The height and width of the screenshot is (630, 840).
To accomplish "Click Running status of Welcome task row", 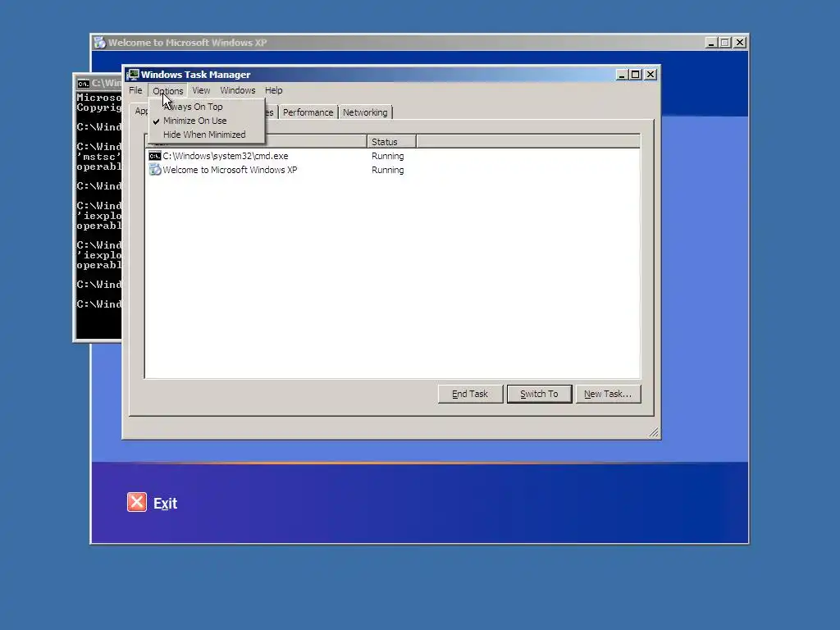I will click(x=388, y=170).
